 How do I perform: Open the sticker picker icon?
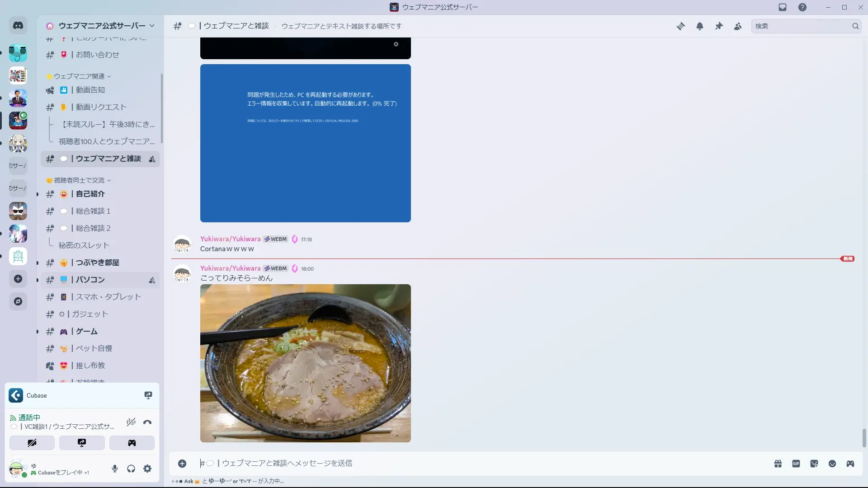pyautogui.click(x=814, y=464)
